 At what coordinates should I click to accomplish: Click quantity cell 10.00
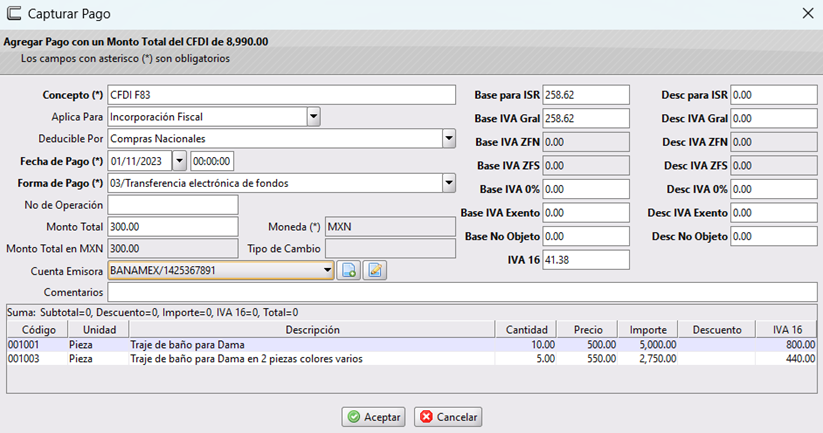[526, 345]
